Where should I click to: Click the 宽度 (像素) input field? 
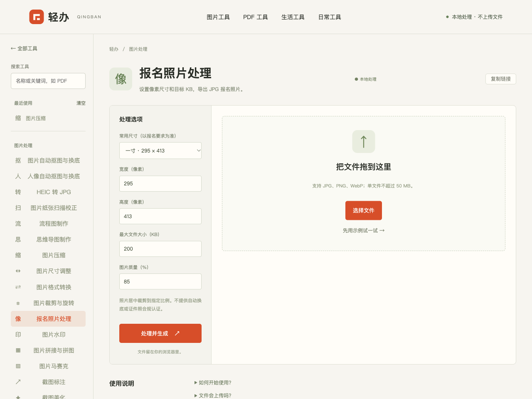[160, 183]
